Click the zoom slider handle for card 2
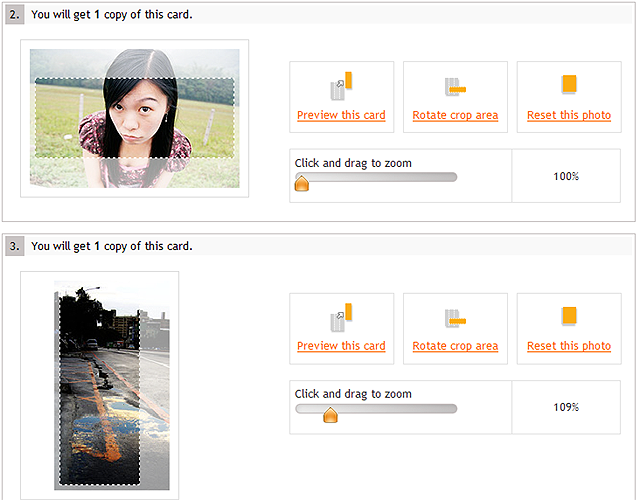The height and width of the screenshot is (500, 640). coord(302,183)
